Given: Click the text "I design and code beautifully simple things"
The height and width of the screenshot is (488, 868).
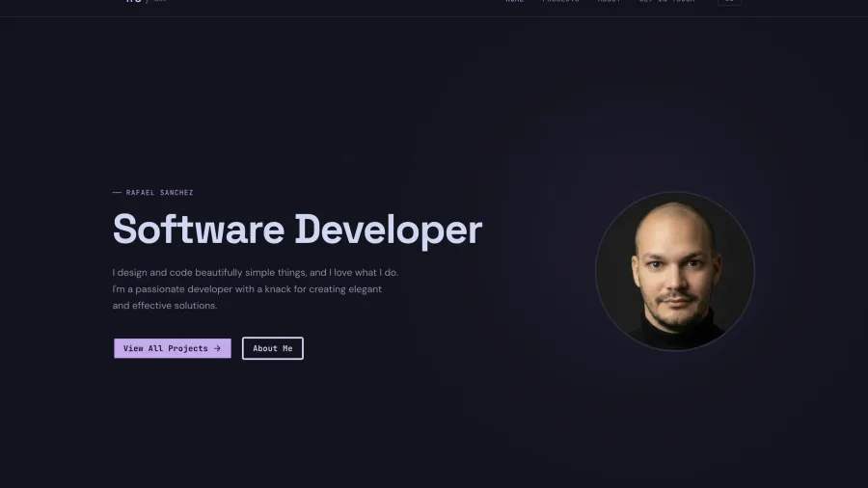Looking at the screenshot, I should 209,273.
